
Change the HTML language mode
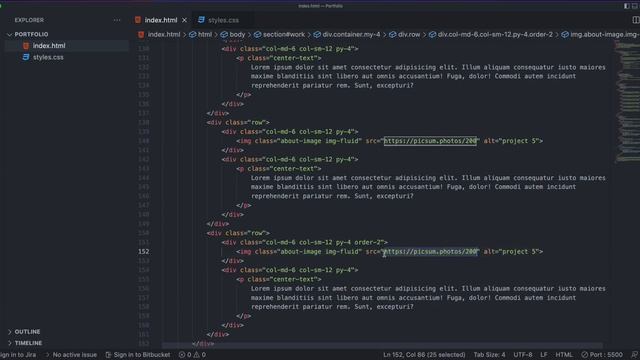[x=564, y=355]
